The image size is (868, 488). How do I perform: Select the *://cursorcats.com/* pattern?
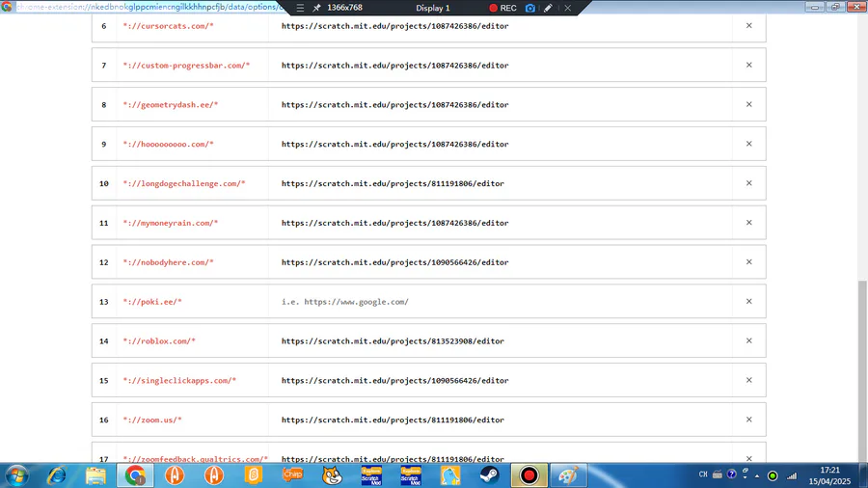click(x=168, y=26)
